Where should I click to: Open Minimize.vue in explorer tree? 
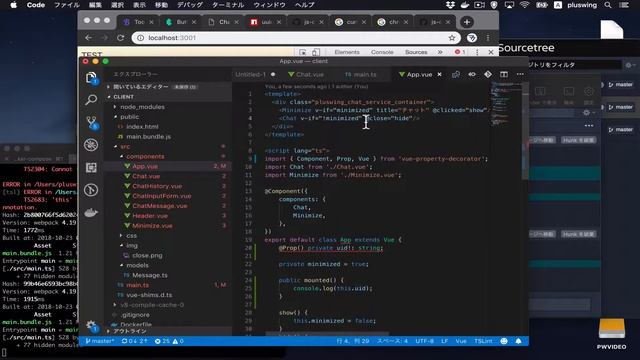pyautogui.click(x=152, y=226)
